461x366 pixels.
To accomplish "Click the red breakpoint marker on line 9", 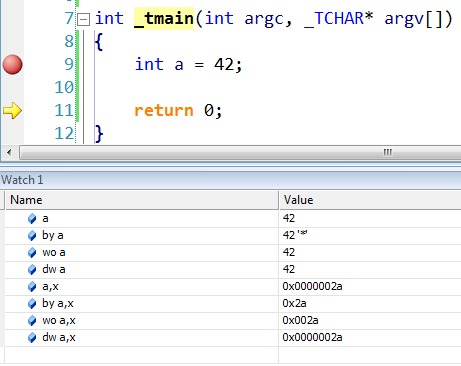I will point(13,64).
